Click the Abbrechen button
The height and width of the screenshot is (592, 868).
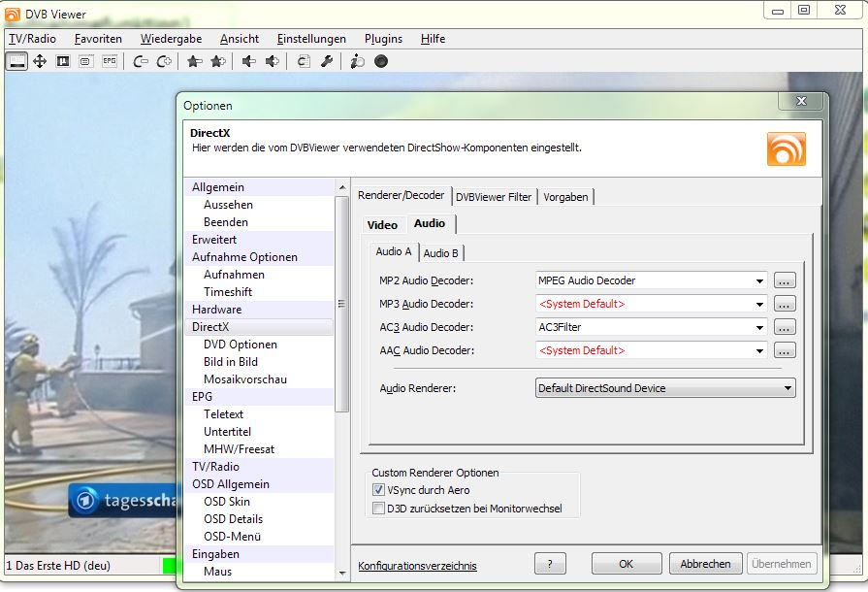point(705,564)
